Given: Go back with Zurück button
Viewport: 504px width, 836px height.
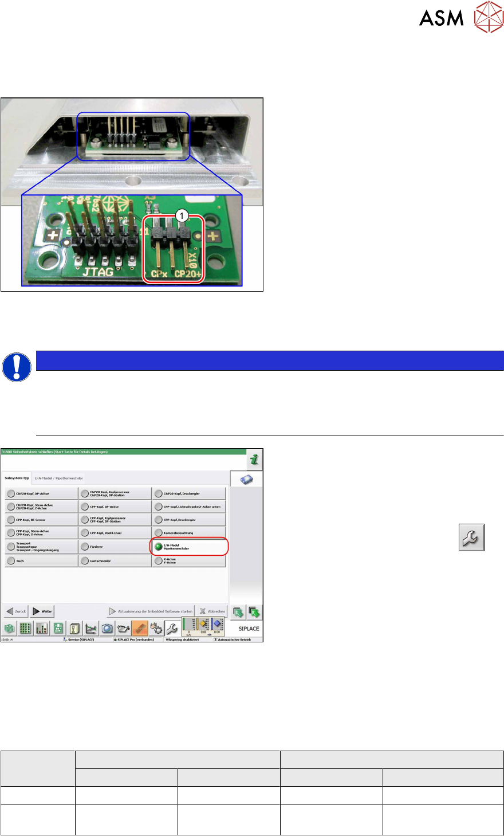Looking at the screenshot, I should coord(16,611).
